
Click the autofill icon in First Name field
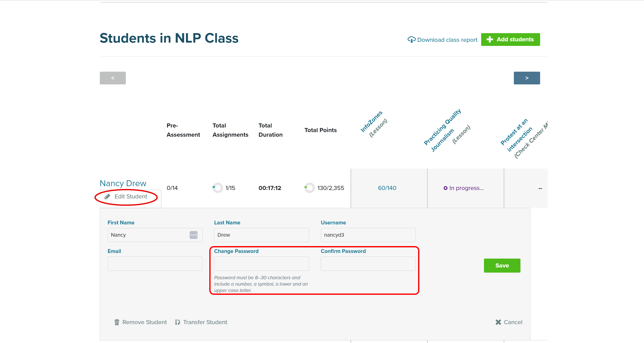click(193, 235)
